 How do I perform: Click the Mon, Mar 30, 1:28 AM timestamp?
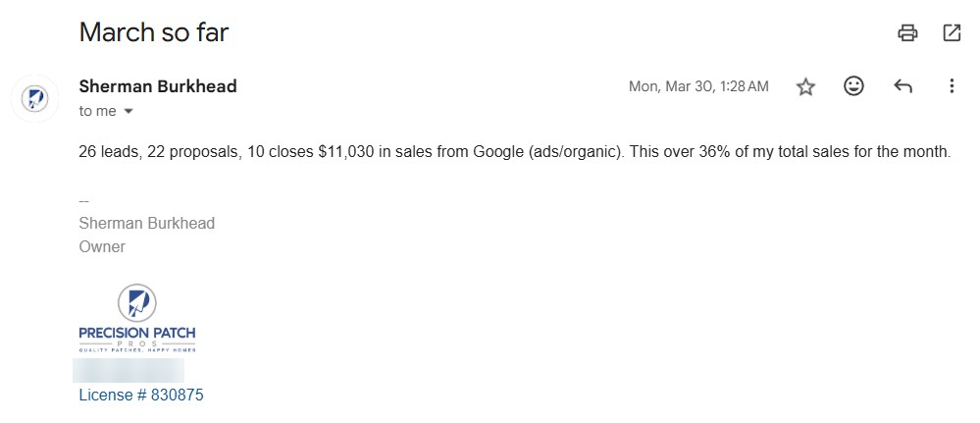(698, 86)
